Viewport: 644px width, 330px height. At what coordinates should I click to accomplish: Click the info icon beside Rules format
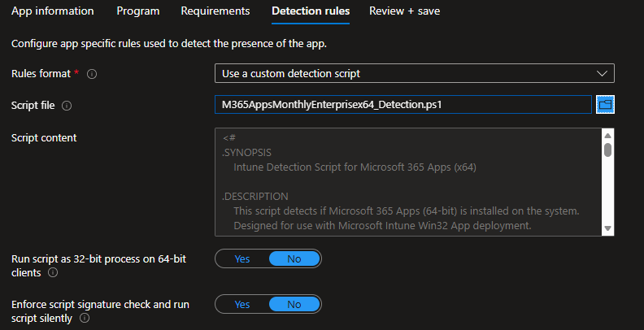click(x=92, y=74)
